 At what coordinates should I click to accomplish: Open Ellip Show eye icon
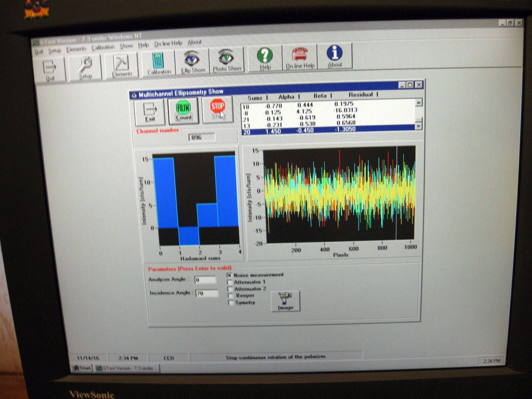(x=193, y=62)
